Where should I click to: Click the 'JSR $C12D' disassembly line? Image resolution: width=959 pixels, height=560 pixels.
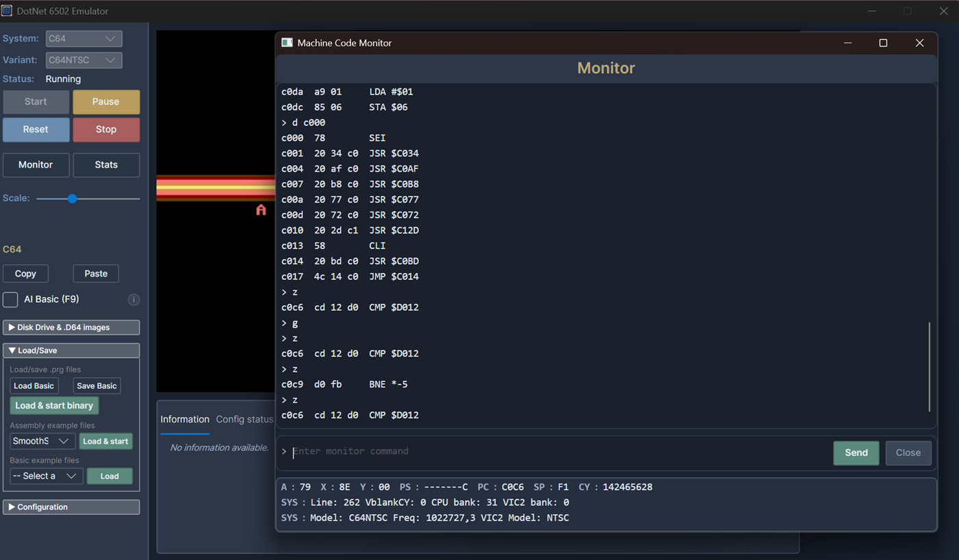(x=350, y=230)
